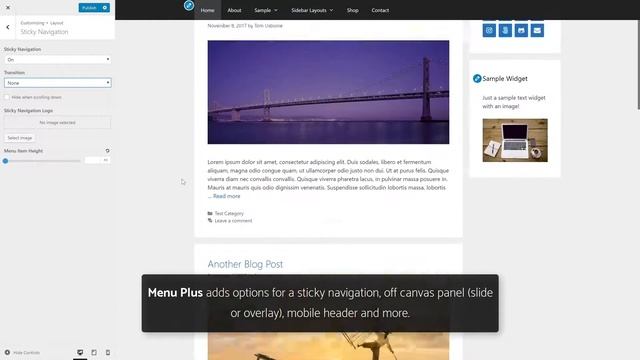Open the Transition None dropdown
The height and width of the screenshot is (360, 640).
coord(58,83)
